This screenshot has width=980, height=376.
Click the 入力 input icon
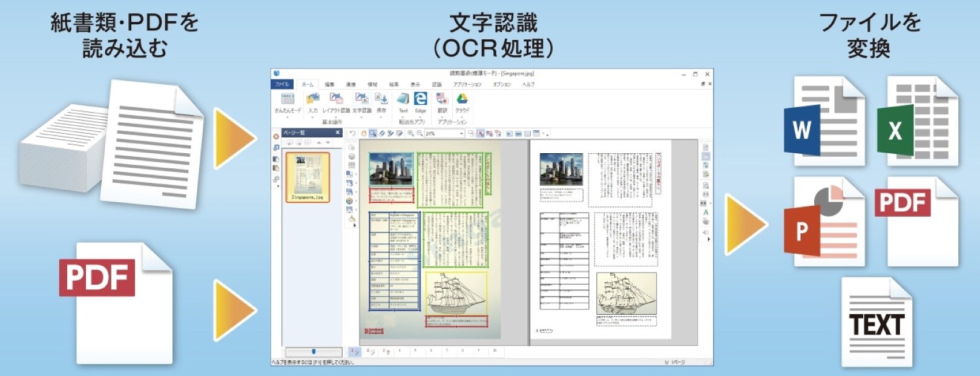(312, 99)
